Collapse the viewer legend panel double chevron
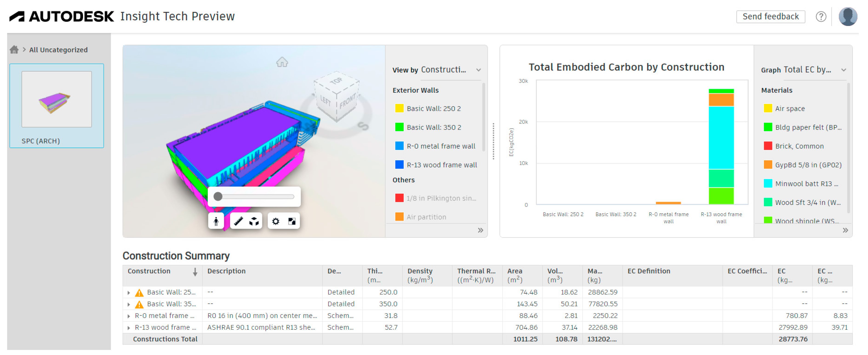 click(480, 230)
